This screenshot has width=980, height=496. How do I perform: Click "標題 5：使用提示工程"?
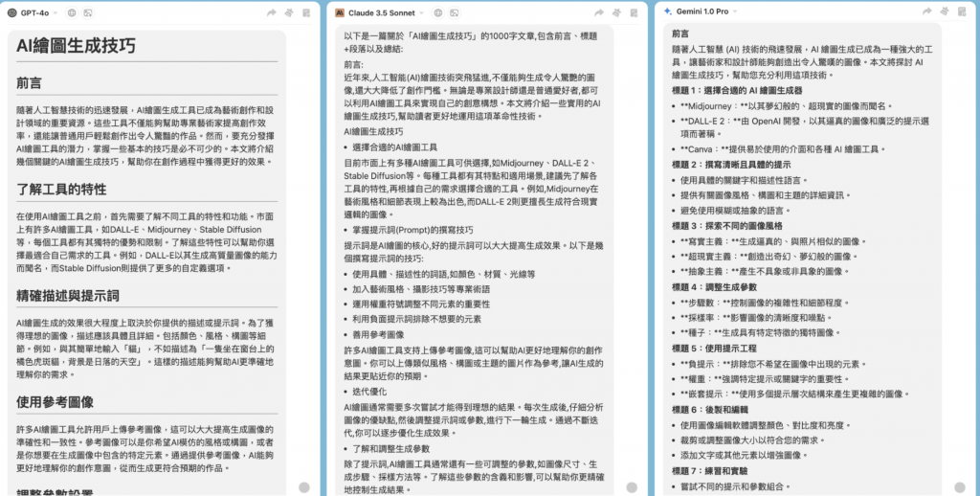point(714,349)
